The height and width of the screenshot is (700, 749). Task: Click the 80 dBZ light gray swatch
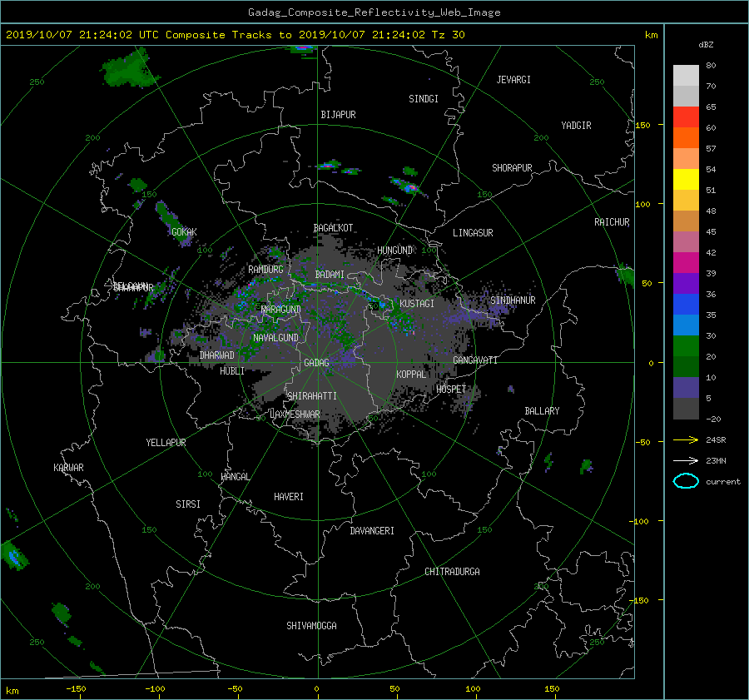tap(686, 76)
